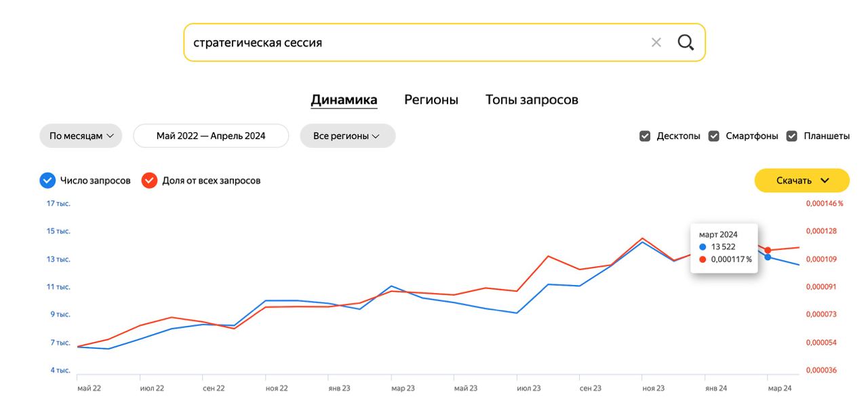Screen dimensions: 868x414
Task: Disable the 'Смартфоны' checkbox
Action: 714,136
